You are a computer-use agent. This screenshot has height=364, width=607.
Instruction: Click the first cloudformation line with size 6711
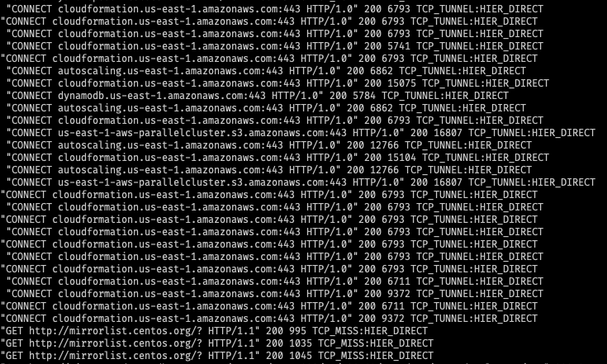point(274,281)
